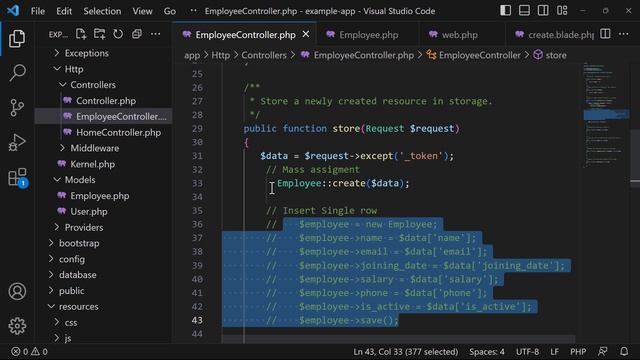This screenshot has height=360, width=640.
Task: Collapse the Models folder
Action: tap(80, 180)
